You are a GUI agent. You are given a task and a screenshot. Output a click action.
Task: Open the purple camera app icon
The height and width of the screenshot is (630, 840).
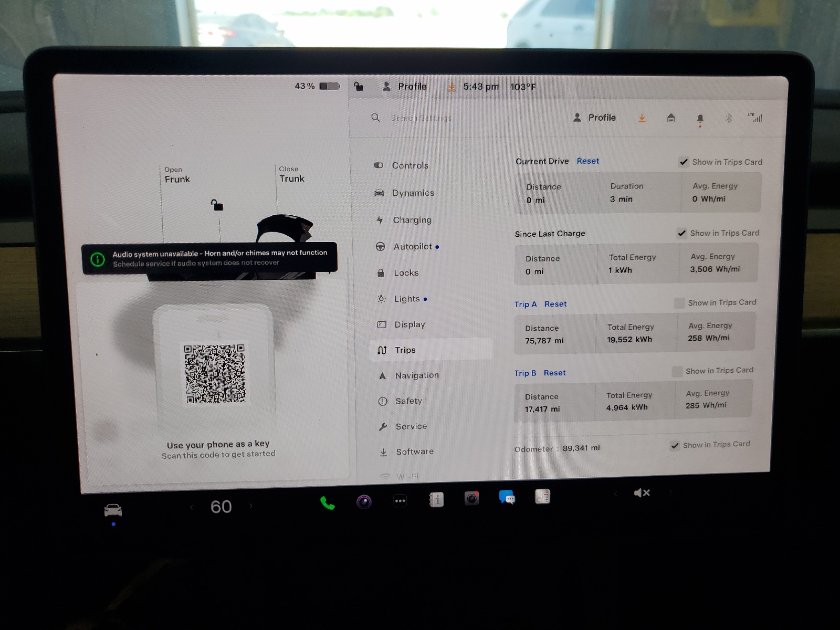[x=364, y=502]
